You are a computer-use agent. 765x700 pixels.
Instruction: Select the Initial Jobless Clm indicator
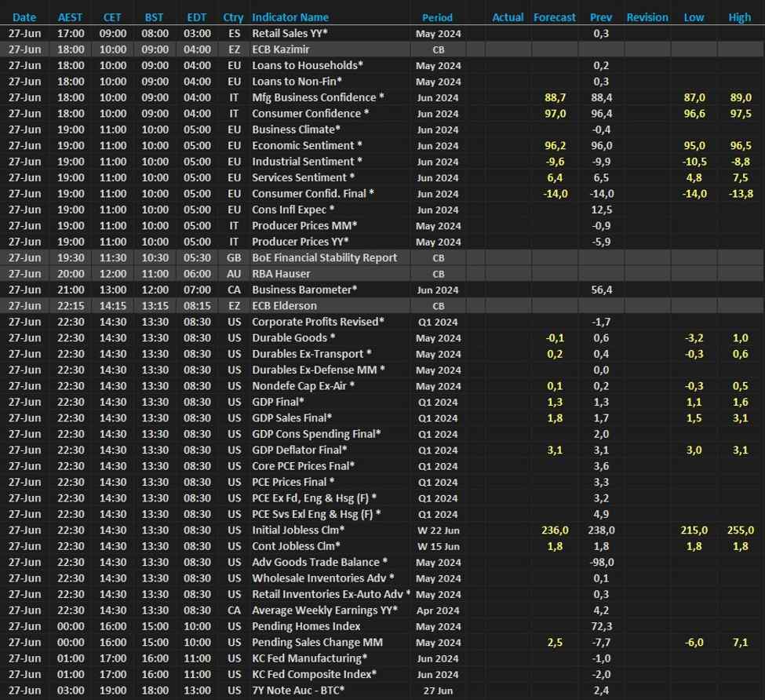point(298,530)
